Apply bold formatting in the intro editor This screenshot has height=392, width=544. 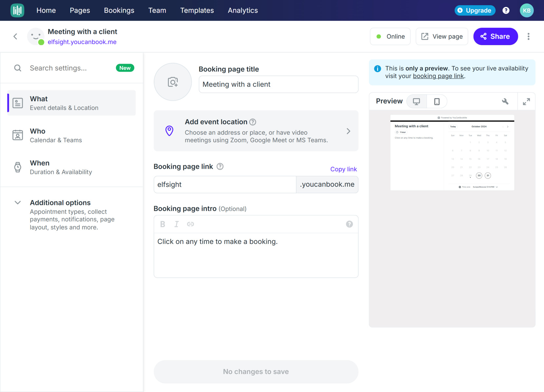point(162,224)
